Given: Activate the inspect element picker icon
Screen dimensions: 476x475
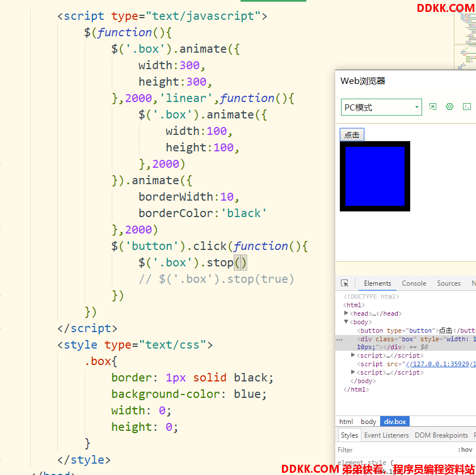Looking at the screenshot, I should tap(344, 283).
